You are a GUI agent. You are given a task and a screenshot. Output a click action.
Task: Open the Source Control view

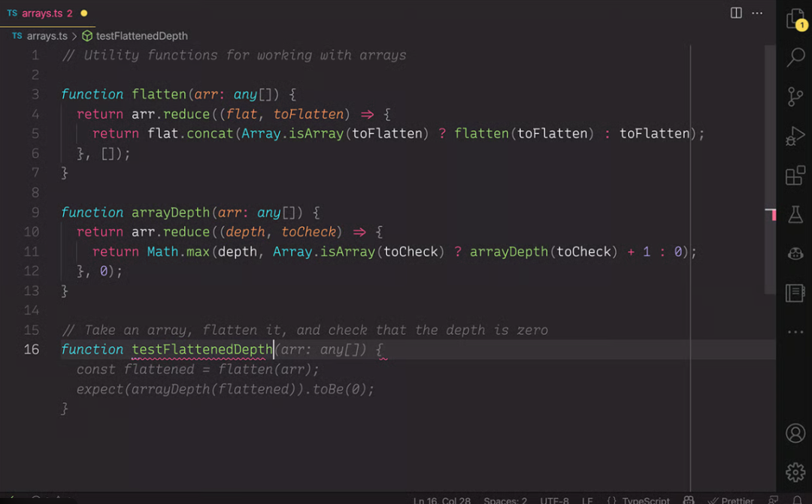tap(795, 97)
